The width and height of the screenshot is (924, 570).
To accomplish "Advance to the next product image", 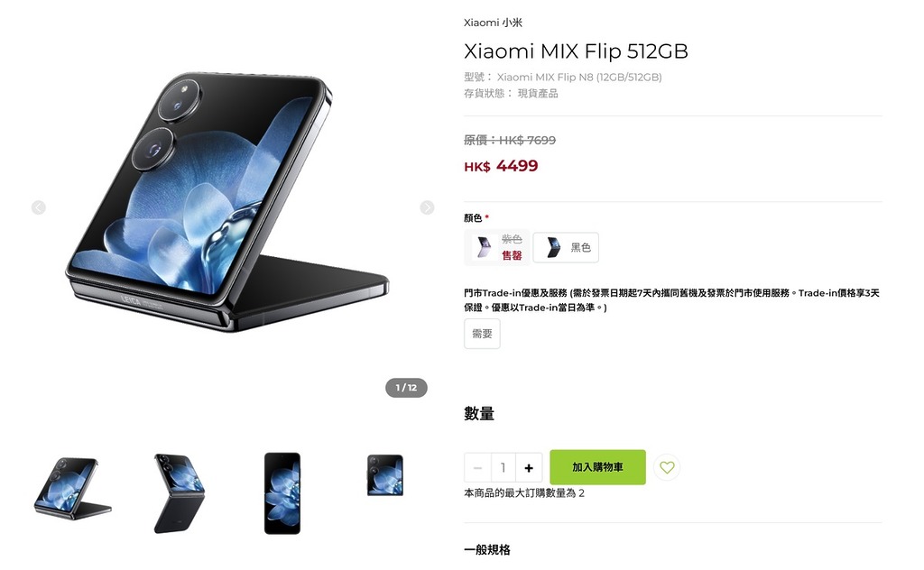I will coord(427,207).
